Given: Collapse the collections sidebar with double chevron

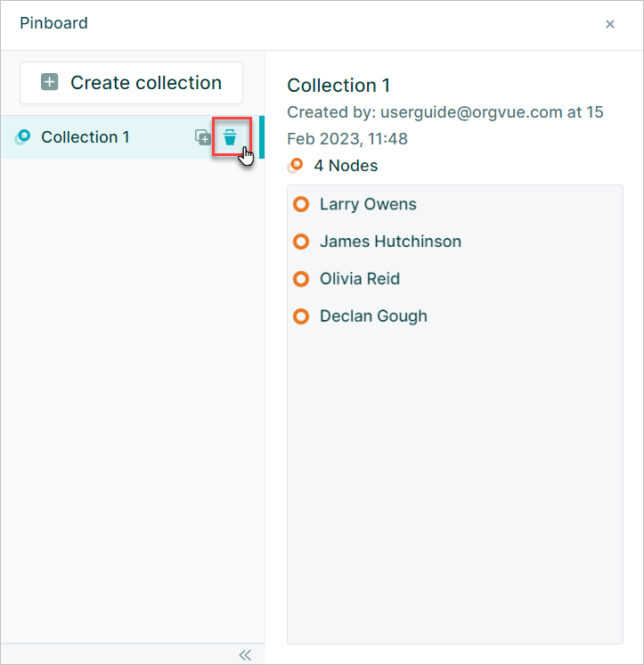Looking at the screenshot, I should [245, 655].
